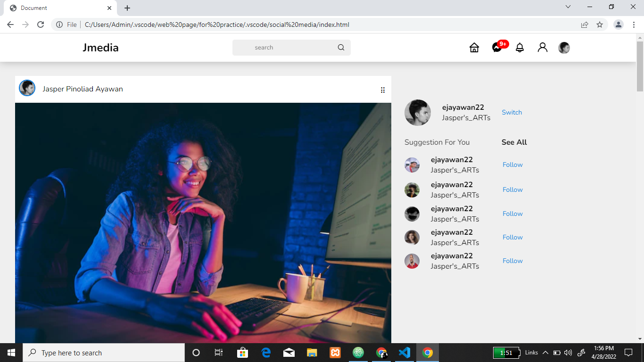
Task: Follow the third suggested user
Action: (x=512, y=214)
